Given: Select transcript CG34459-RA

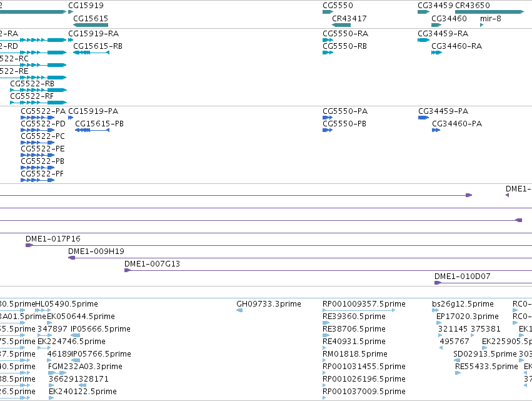Looking at the screenshot, I should 443,34.
